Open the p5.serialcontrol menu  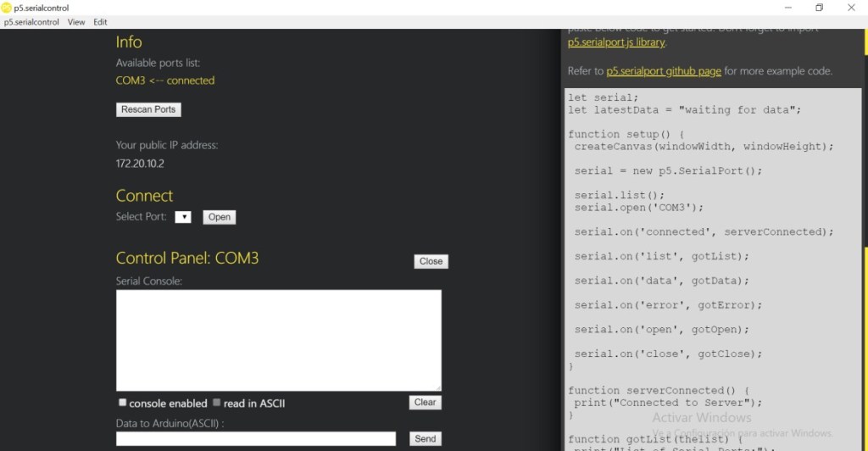(x=31, y=22)
